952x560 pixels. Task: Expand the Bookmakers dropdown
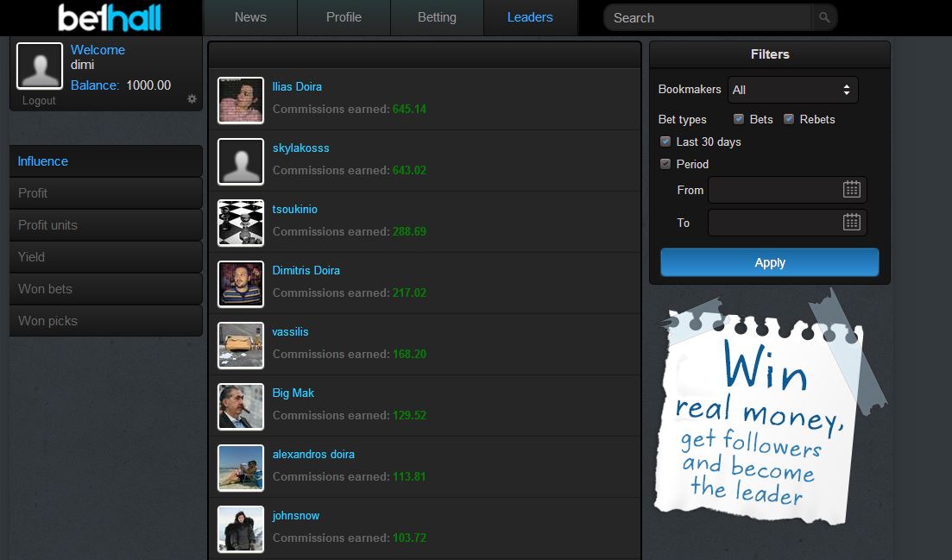click(793, 90)
